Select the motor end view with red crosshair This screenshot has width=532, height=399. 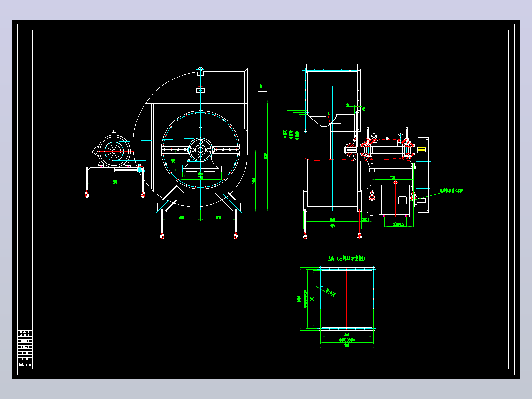click(x=114, y=151)
